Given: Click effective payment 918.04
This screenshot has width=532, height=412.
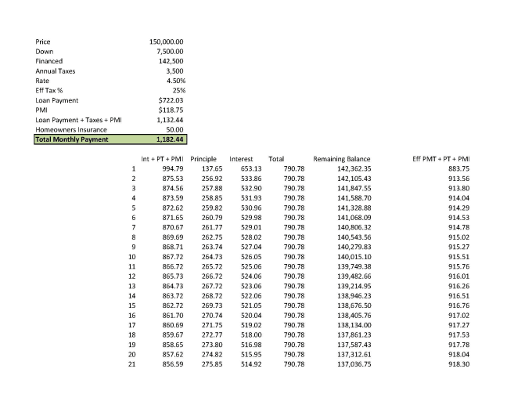Looking at the screenshot, I should (x=459, y=355).
